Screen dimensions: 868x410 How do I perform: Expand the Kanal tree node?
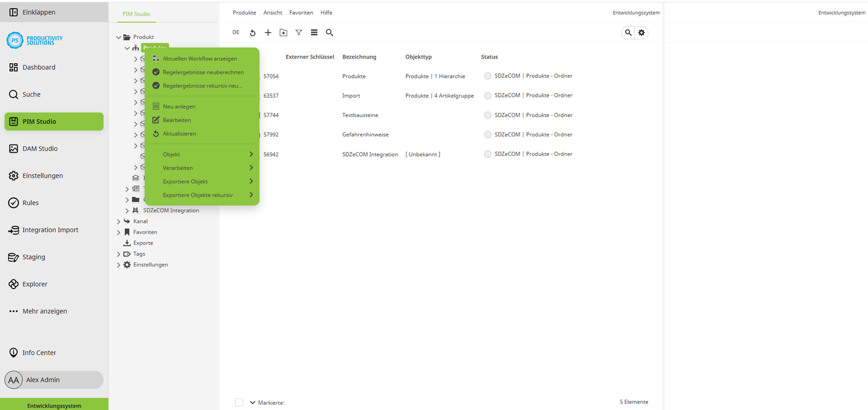[119, 221]
